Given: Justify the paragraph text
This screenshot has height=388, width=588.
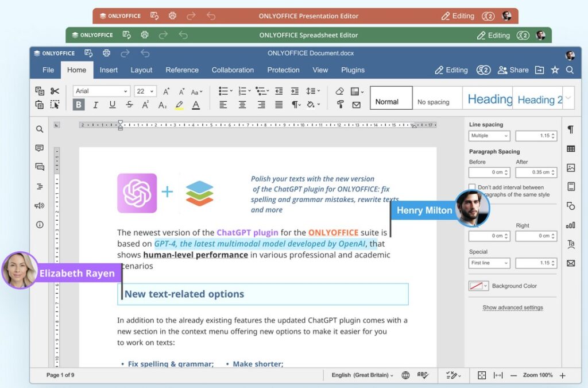Looking at the screenshot, I should pyautogui.click(x=278, y=105).
